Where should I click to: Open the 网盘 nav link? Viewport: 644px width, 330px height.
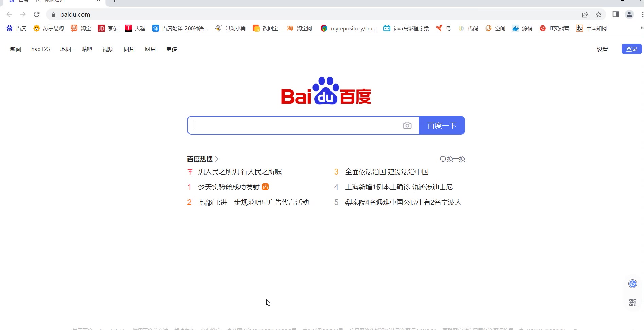pos(150,49)
